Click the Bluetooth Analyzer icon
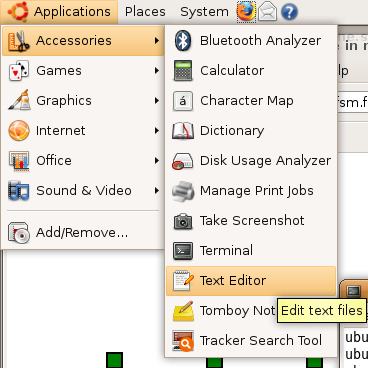 (x=183, y=41)
